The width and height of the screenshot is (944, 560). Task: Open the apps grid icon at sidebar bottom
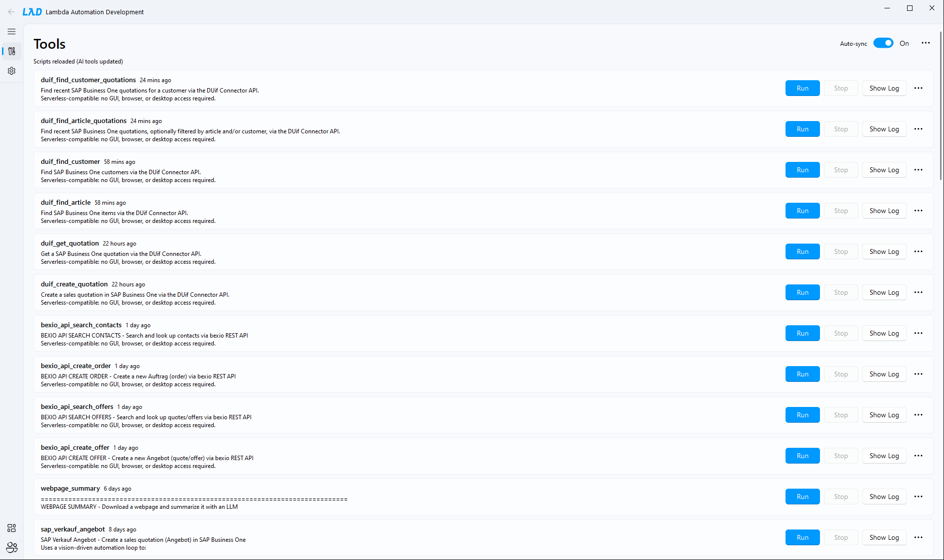pos(11,528)
